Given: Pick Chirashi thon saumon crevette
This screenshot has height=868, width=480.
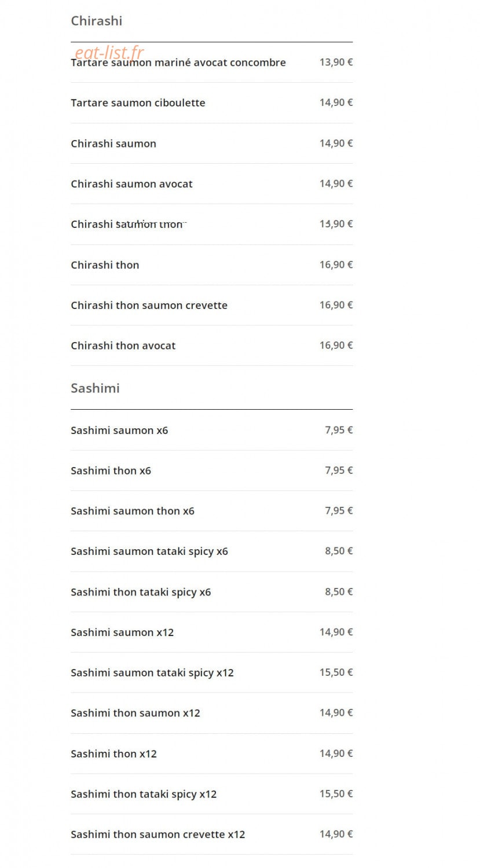Looking at the screenshot, I should point(149,305).
